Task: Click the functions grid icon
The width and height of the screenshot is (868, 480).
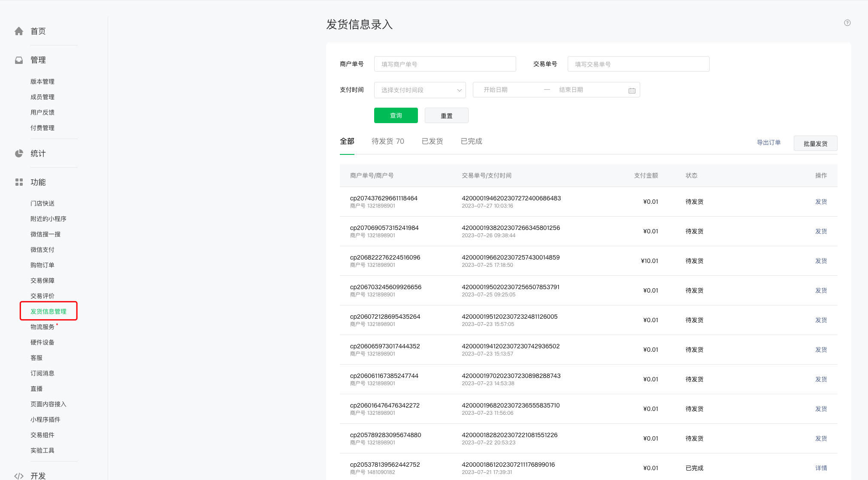Action: point(19,182)
